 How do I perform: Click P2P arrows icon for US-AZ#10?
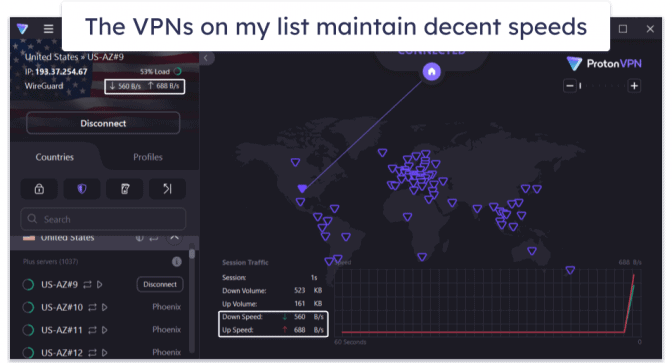coord(93,307)
